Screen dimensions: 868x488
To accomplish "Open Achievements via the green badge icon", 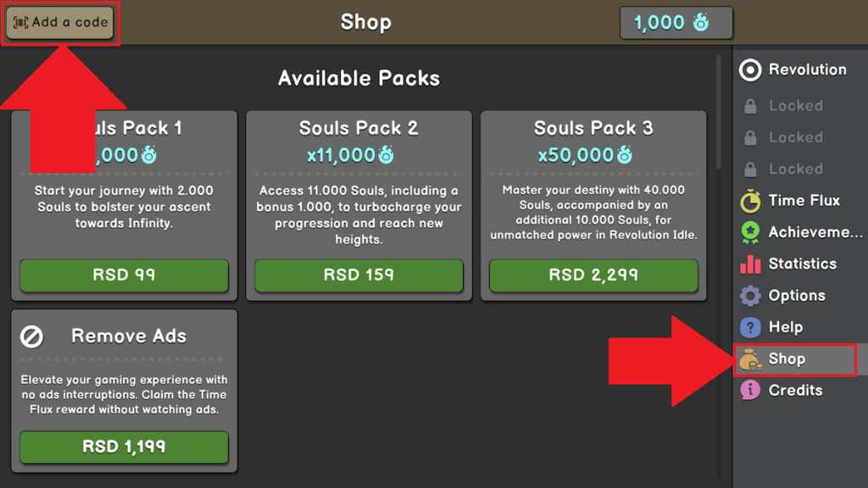I will coord(750,231).
